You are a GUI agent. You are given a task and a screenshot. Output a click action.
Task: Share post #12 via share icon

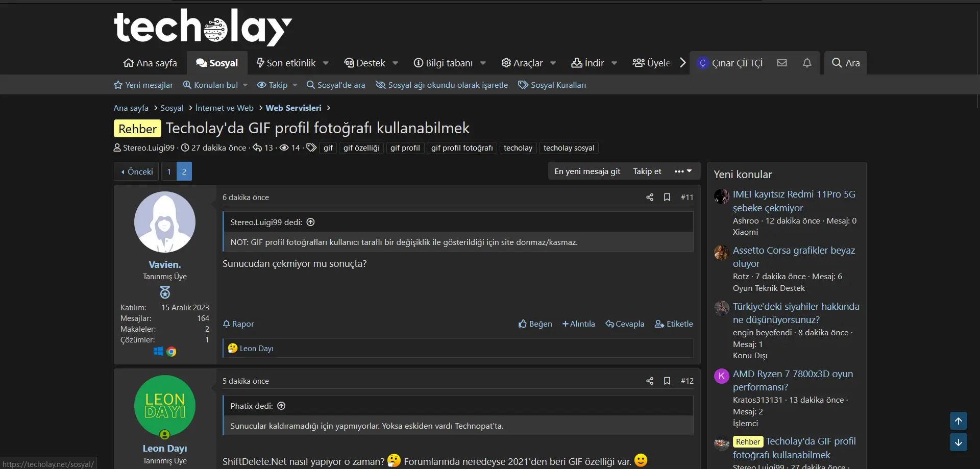point(650,381)
